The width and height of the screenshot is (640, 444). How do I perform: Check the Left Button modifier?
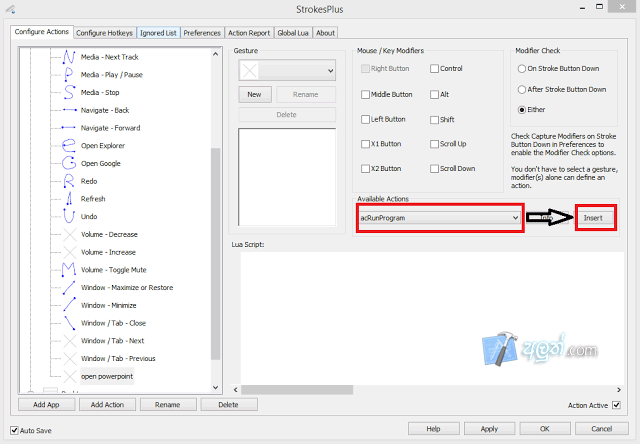pyautogui.click(x=365, y=119)
